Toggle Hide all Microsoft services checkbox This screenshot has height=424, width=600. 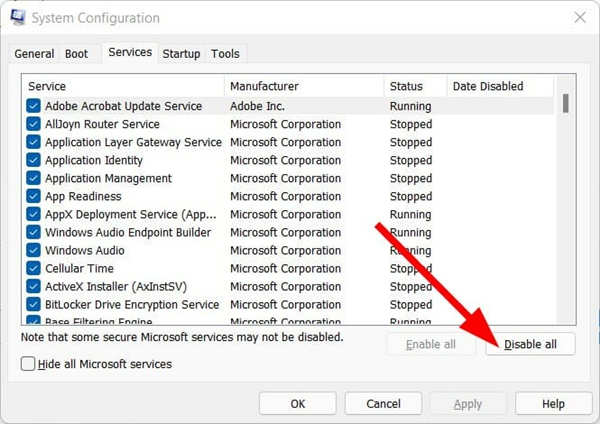pyautogui.click(x=28, y=364)
